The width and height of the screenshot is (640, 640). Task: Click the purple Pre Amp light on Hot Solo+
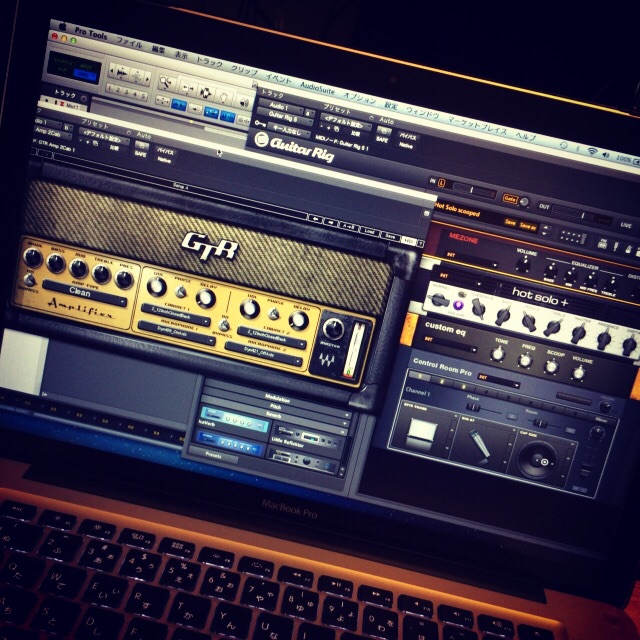coord(458,305)
